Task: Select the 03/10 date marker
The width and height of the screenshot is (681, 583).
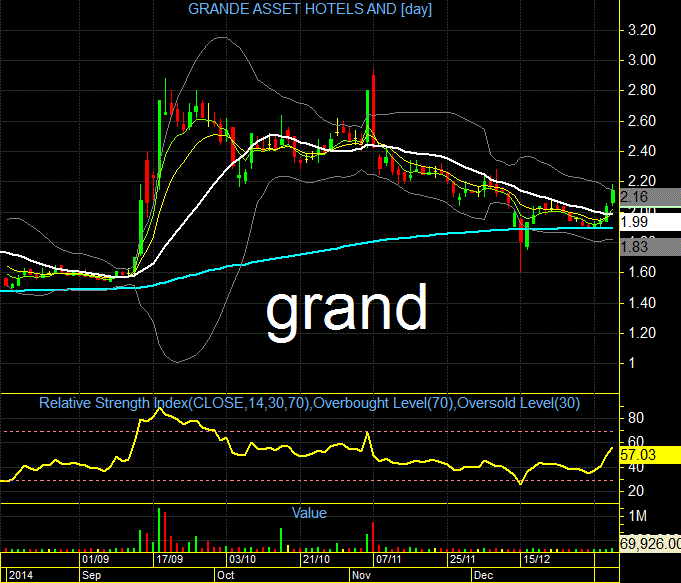Action: click(x=243, y=559)
